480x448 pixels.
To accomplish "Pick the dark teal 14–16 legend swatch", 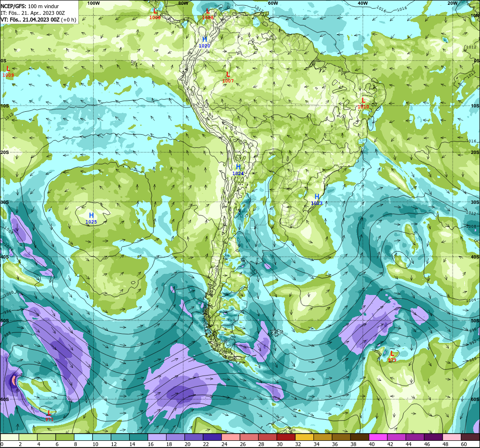I will (x=139, y=437).
